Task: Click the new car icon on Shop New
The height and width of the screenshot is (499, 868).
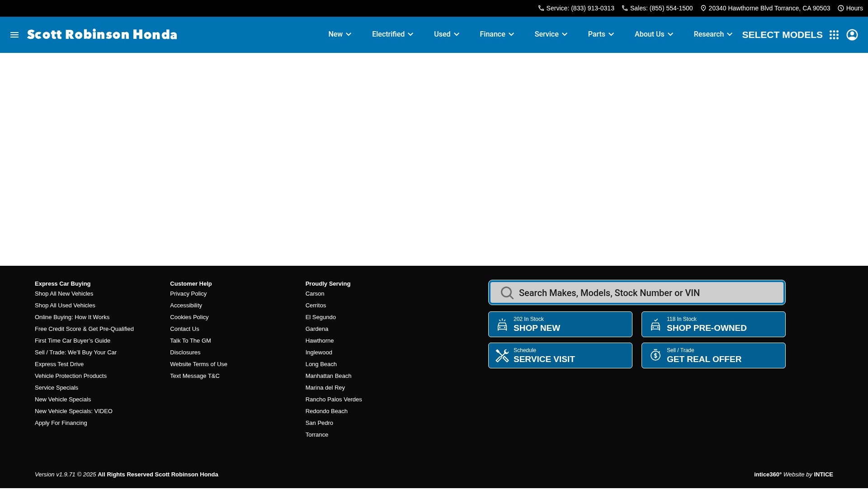Action: [502, 324]
